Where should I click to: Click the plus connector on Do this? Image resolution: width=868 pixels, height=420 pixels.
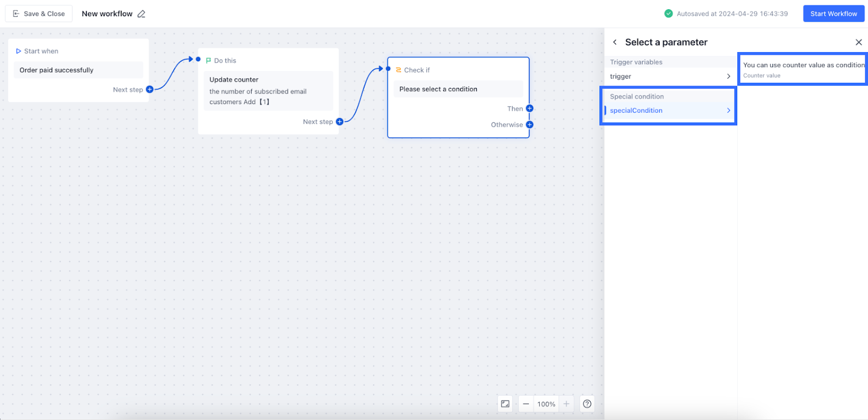[x=340, y=122]
